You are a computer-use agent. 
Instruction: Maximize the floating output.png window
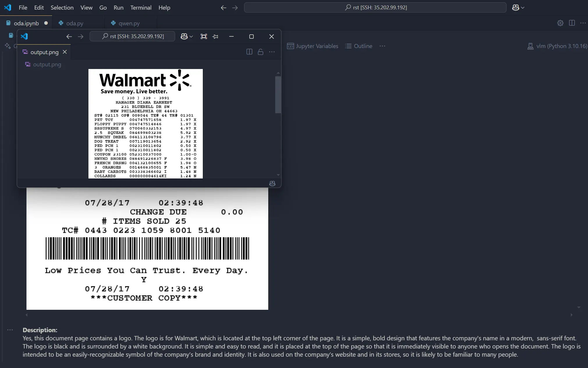tap(252, 36)
